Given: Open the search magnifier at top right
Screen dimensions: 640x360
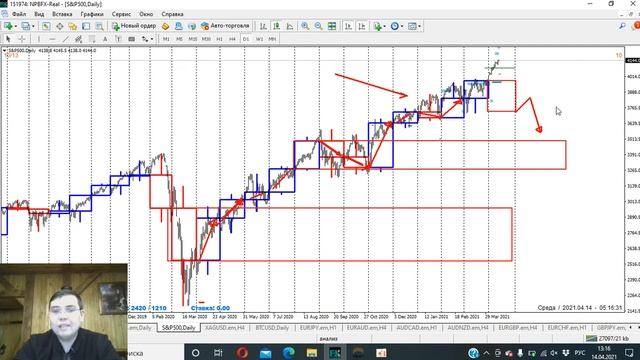Looking at the screenshot, I should click(x=622, y=26).
